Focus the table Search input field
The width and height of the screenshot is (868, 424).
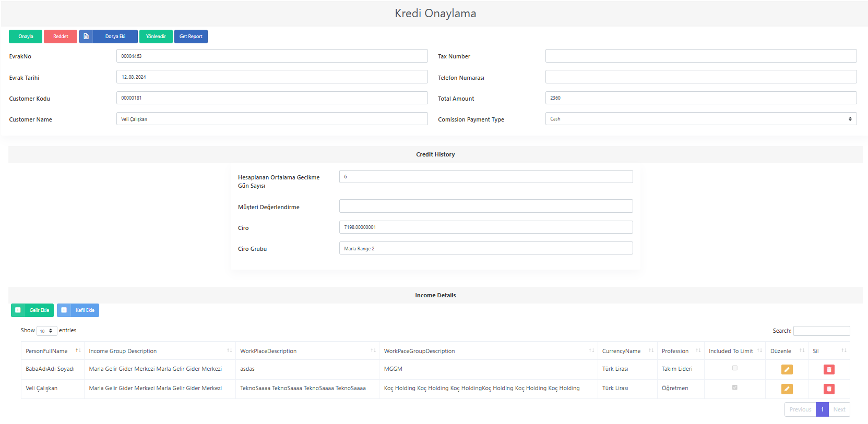pos(822,331)
